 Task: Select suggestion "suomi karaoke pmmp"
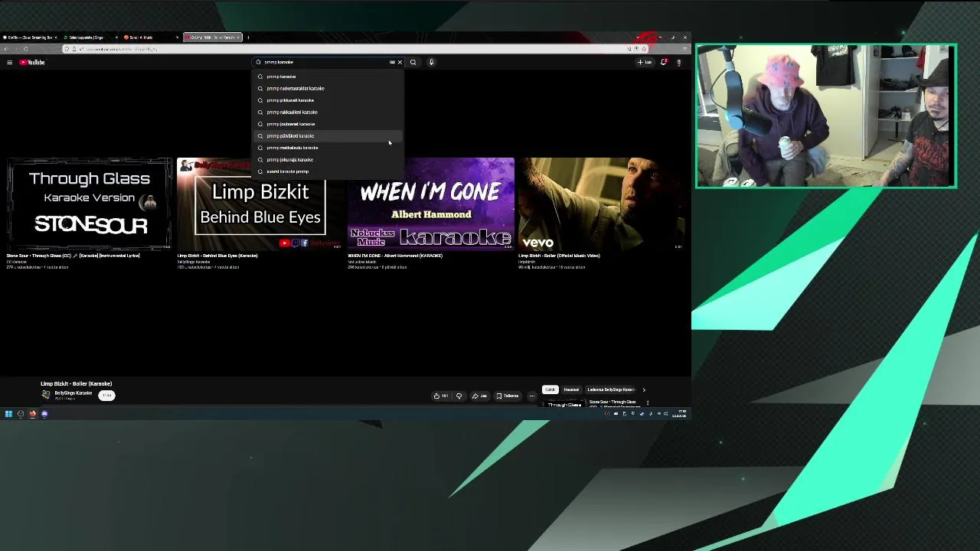328,171
